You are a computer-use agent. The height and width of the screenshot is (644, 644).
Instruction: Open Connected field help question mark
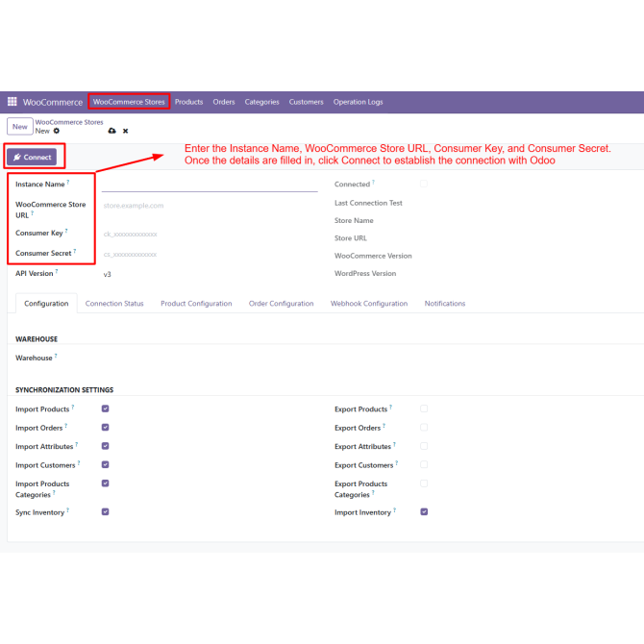(373, 182)
